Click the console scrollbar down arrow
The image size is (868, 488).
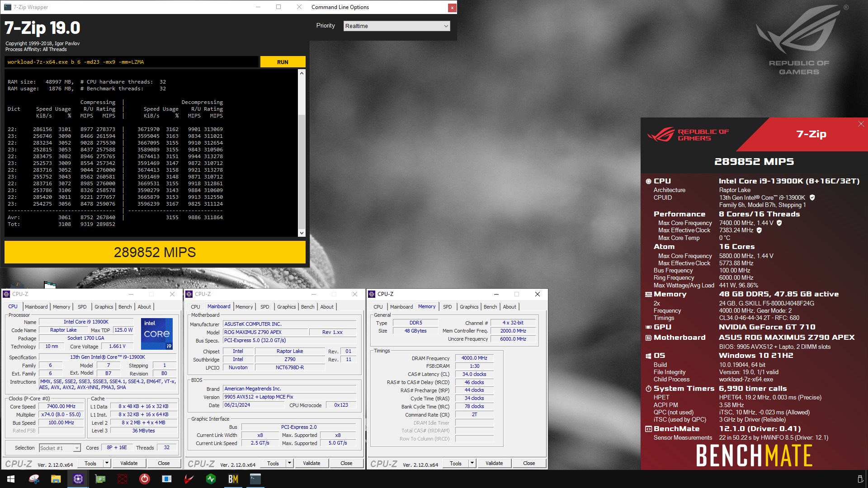[302, 233]
